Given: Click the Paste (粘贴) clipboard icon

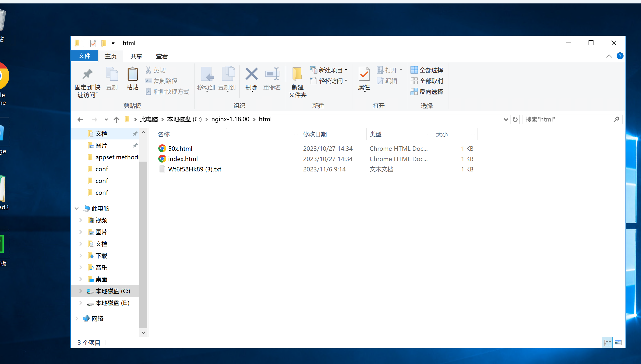Looking at the screenshot, I should (132, 75).
